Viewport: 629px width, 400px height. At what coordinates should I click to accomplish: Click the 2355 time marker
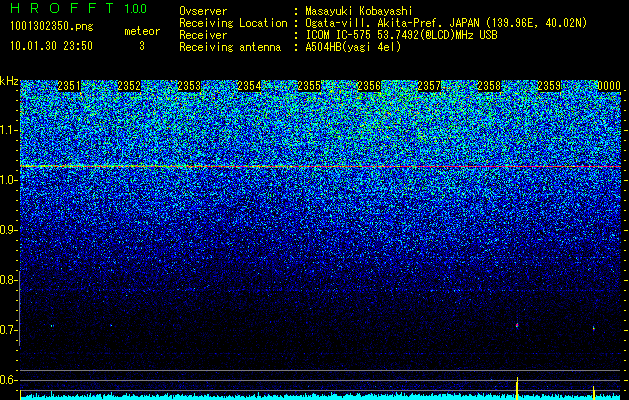[x=309, y=86]
